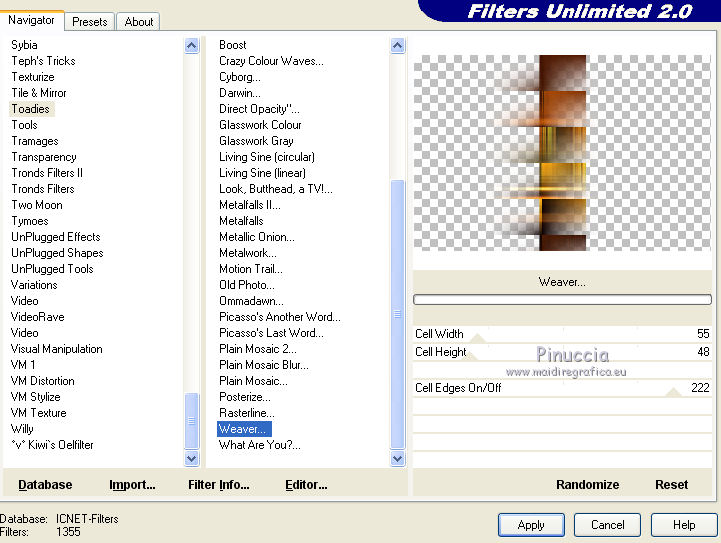Viewport: 721px width, 543px height.
Task: Choose Metalfalls II... filter
Action: coord(250,205)
